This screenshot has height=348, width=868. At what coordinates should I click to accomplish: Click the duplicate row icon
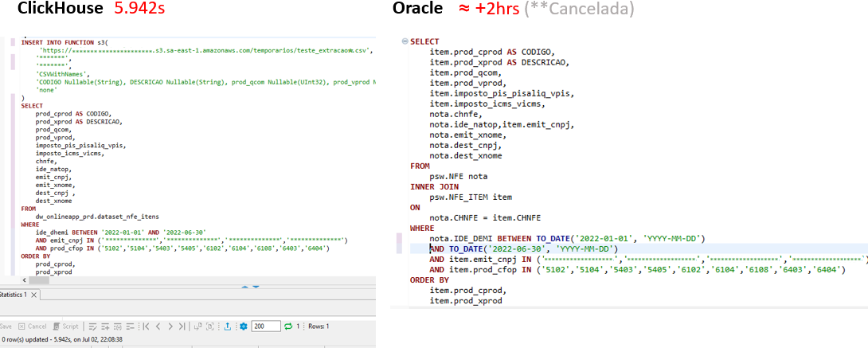117,326
